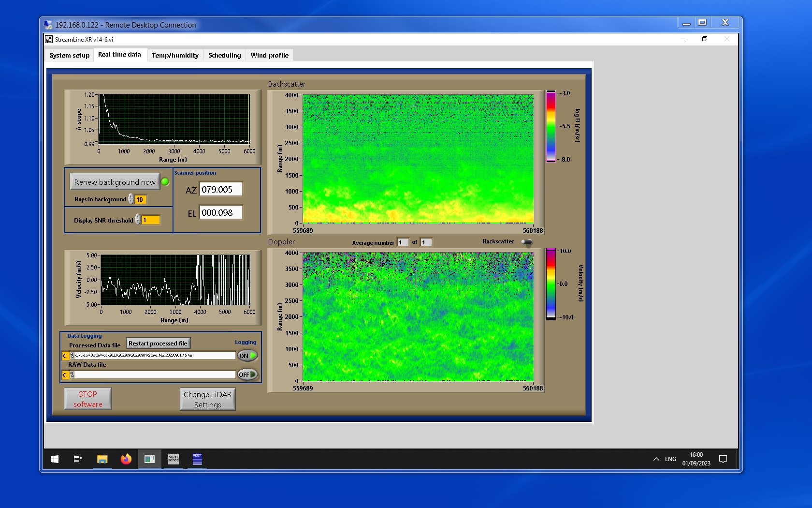This screenshot has width=812, height=508.
Task: Toggle RAW Data logging OFF switch
Action: [247, 374]
